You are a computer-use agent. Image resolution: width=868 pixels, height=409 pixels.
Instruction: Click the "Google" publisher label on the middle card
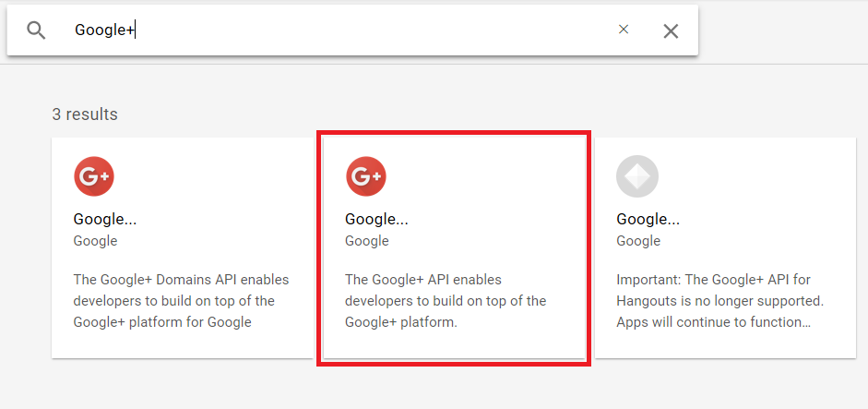pyautogui.click(x=367, y=241)
